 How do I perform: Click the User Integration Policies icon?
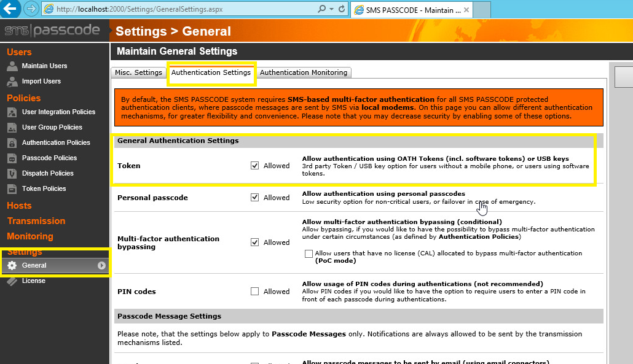point(12,112)
